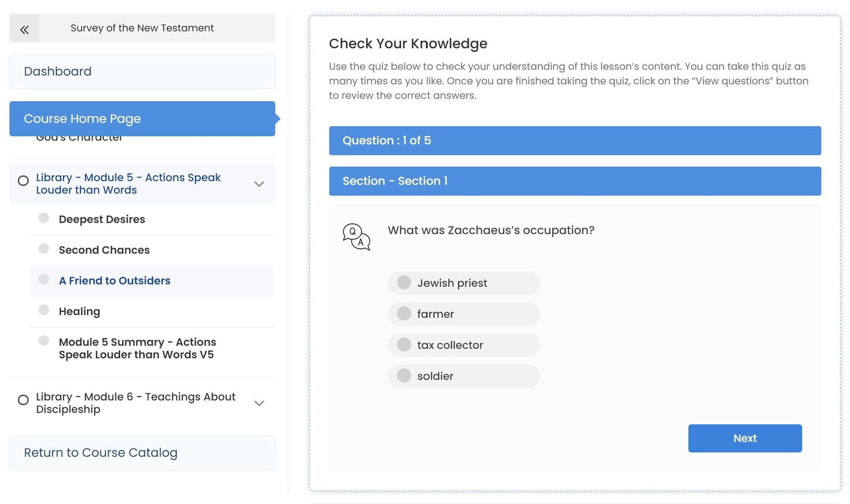Viewport: 850px width, 504px height.
Task: Select the "Jewish priest" answer
Action: [x=404, y=283]
